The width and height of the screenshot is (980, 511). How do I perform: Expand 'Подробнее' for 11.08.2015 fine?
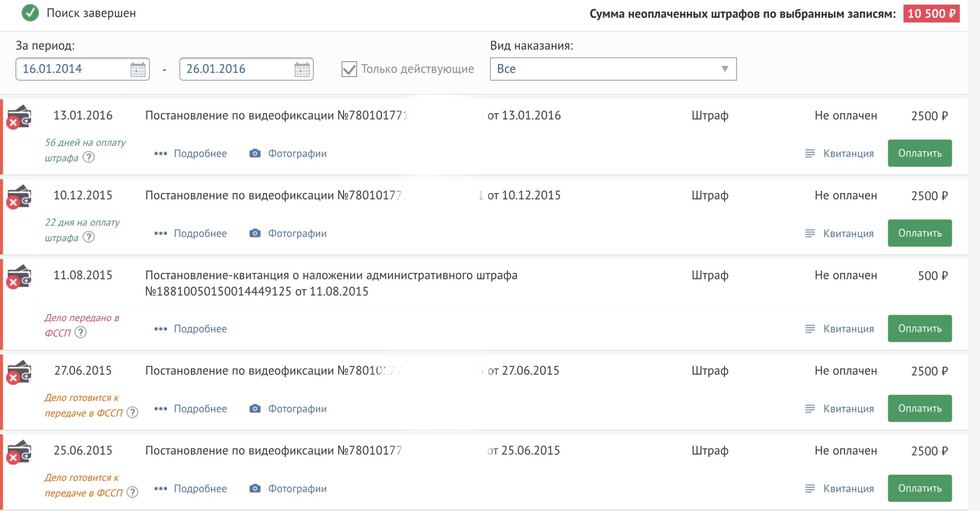pos(200,329)
